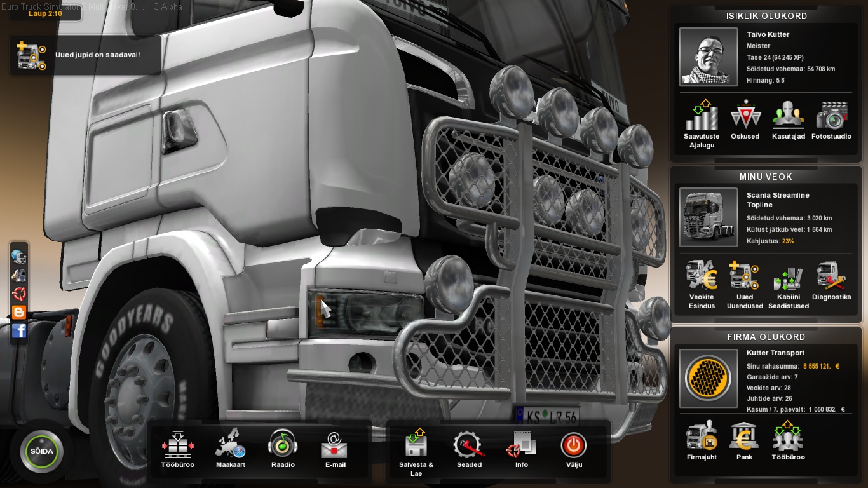Click the Taivo Kutter profile avatar

(709, 57)
